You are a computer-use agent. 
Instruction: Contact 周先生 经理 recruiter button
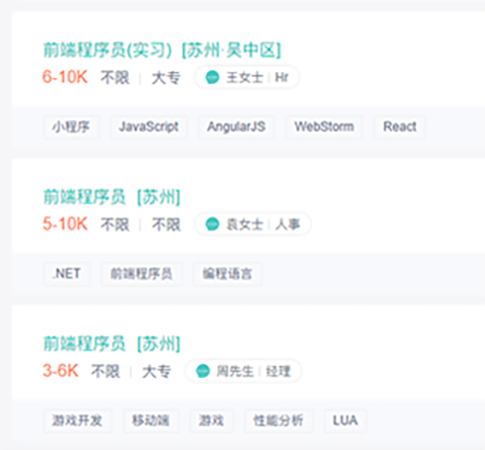click(x=243, y=371)
